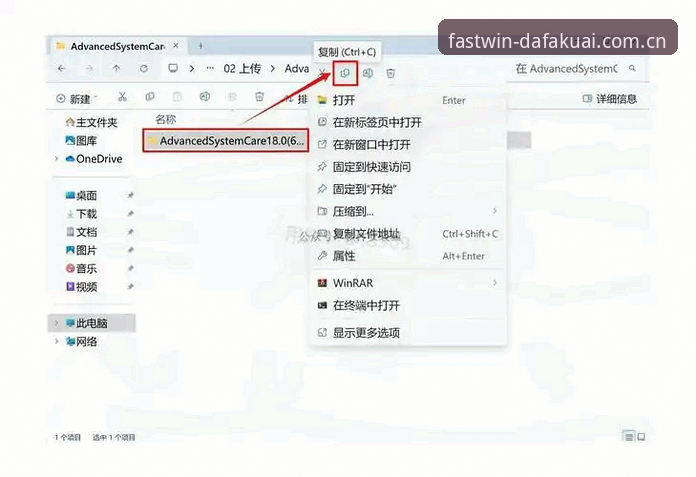This screenshot has height=477, width=696.
Task: Choose 在新窗口中打开
Action: click(408, 145)
